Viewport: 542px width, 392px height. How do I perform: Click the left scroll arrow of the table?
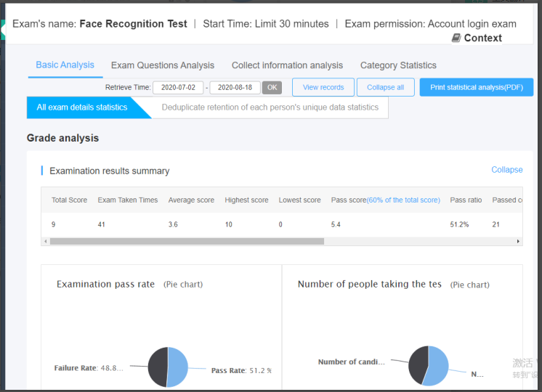pos(46,241)
